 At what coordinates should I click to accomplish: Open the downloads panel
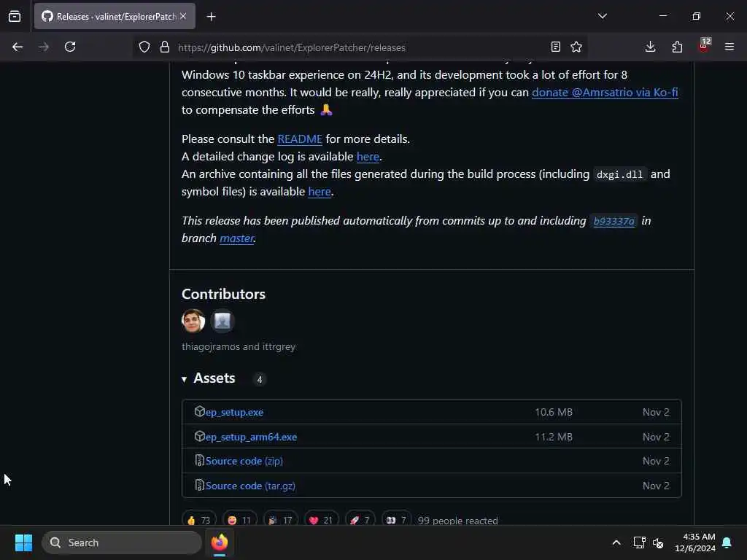tap(650, 47)
